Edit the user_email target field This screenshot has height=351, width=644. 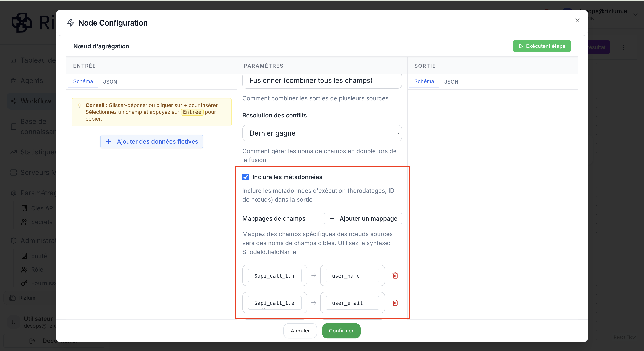pos(352,303)
